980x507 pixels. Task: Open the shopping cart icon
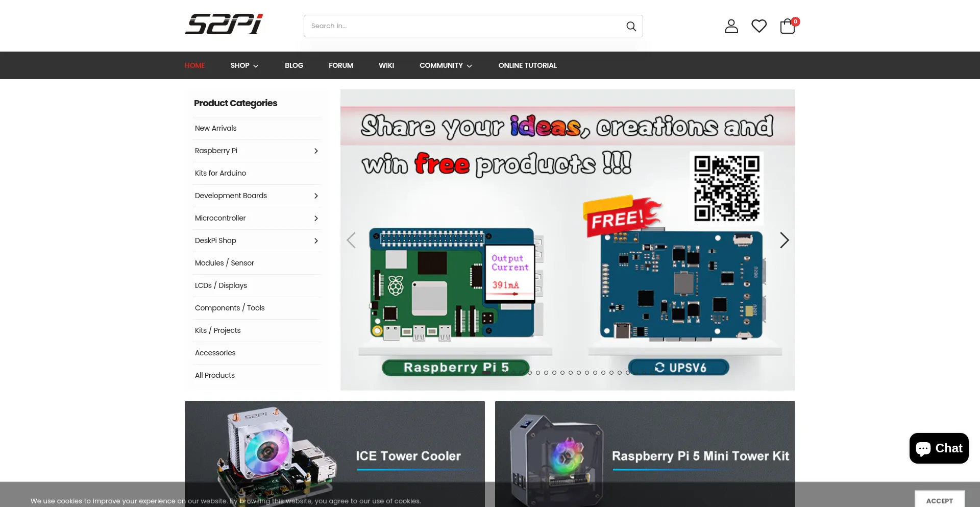tap(787, 26)
